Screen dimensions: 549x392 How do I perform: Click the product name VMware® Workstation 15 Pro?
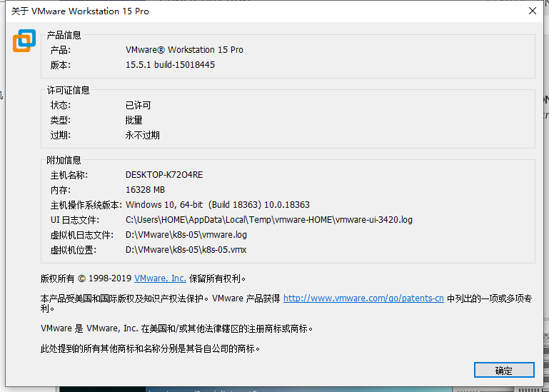click(x=184, y=50)
